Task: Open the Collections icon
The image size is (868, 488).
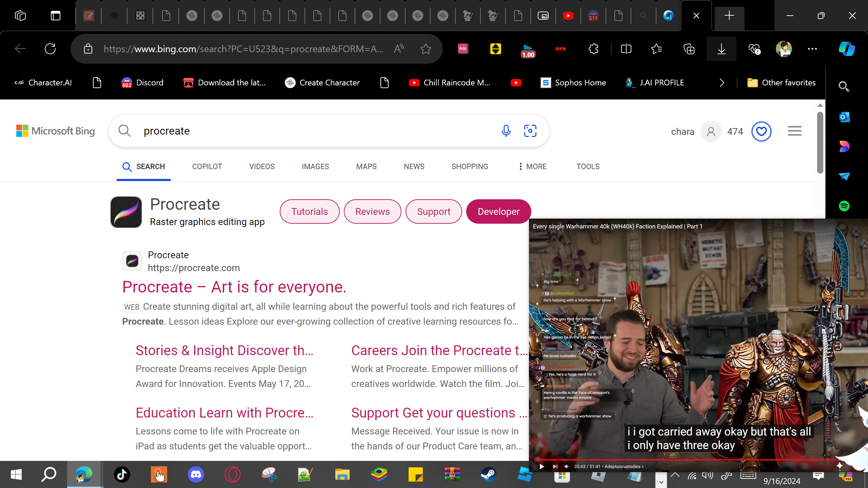Action: (x=689, y=49)
